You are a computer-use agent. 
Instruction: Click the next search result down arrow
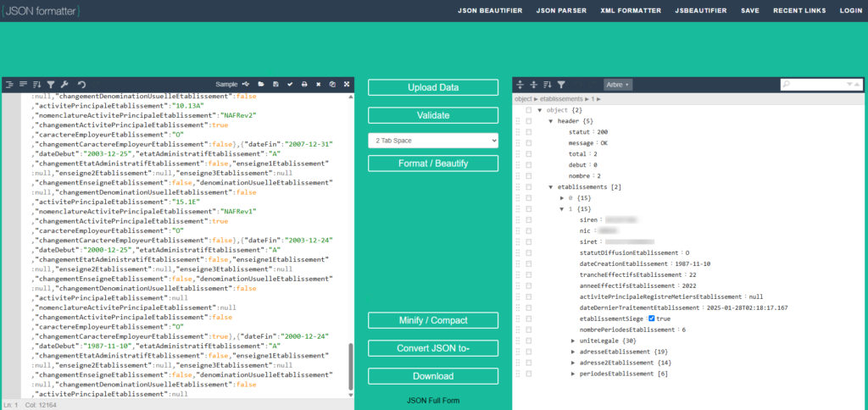pos(850,85)
